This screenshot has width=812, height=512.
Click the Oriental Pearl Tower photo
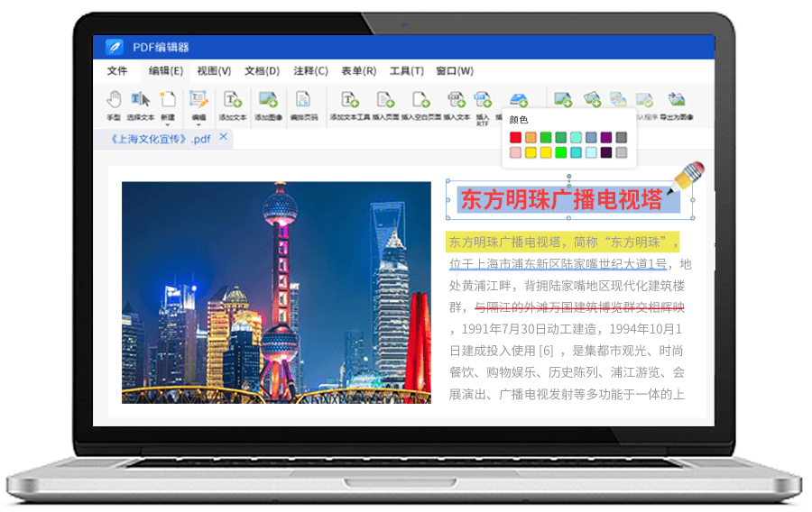tap(276, 292)
